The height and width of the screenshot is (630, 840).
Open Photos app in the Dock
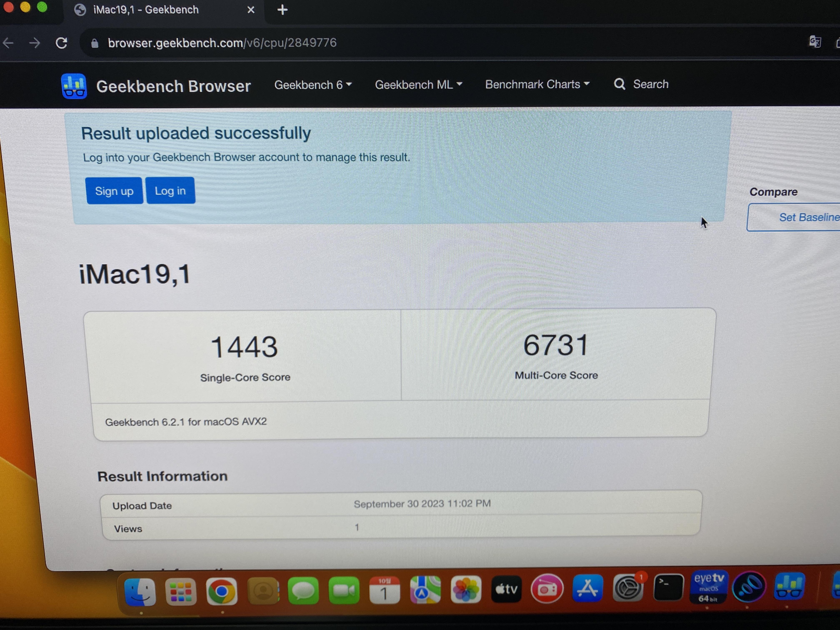[466, 589]
